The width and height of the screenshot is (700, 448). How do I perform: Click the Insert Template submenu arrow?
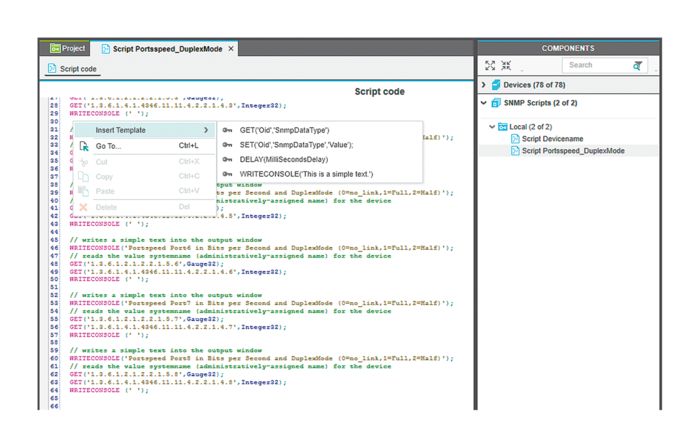tap(206, 130)
